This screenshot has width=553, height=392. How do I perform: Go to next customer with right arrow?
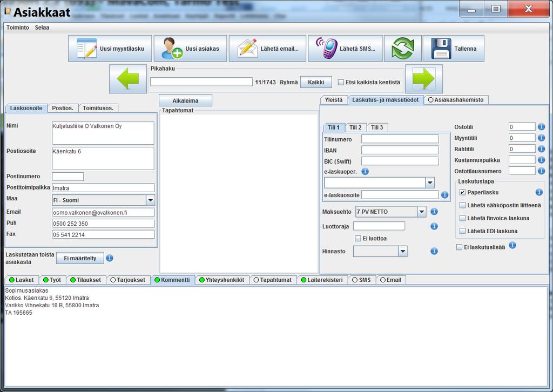(x=424, y=79)
